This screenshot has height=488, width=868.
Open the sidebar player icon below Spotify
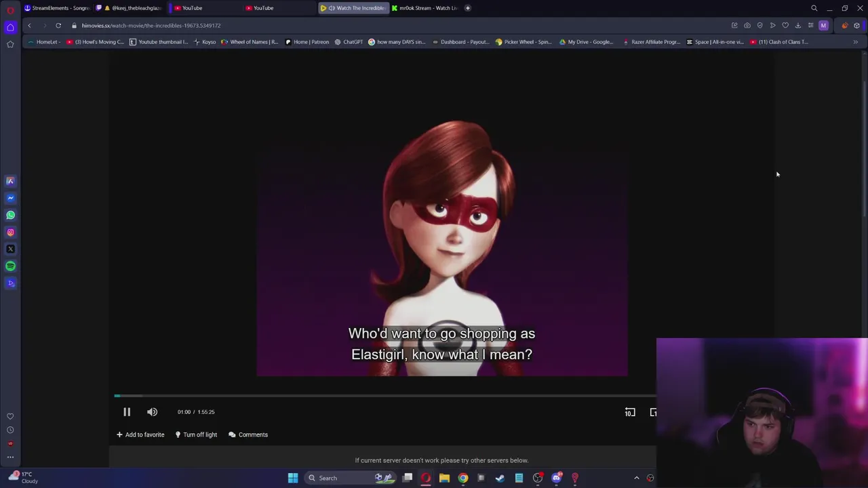click(x=10, y=283)
